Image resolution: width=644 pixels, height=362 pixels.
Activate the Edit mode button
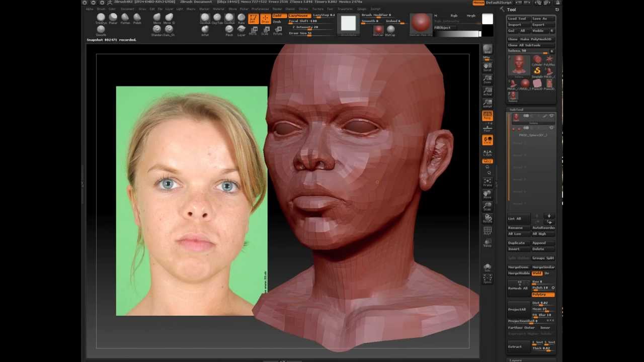pyautogui.click(x=253, y=19)
